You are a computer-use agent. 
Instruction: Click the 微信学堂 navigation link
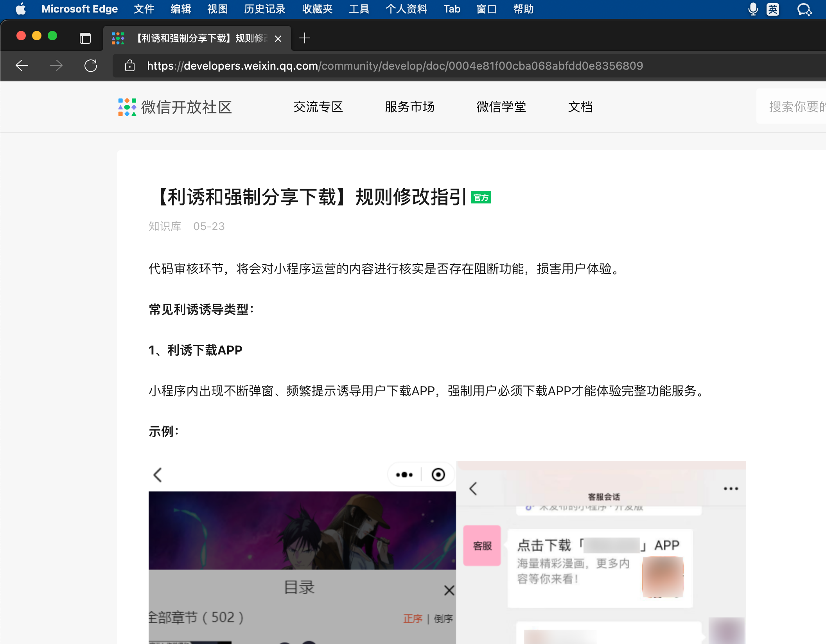[x=501, y=107]
